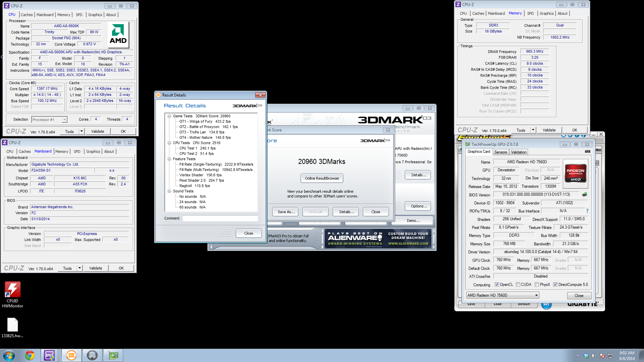Image resolution: width=644 pixels, height=362 pixels.
Task: Click the 665.3 MHz DRAM Frequency value
Action: (x=535, y=51)
